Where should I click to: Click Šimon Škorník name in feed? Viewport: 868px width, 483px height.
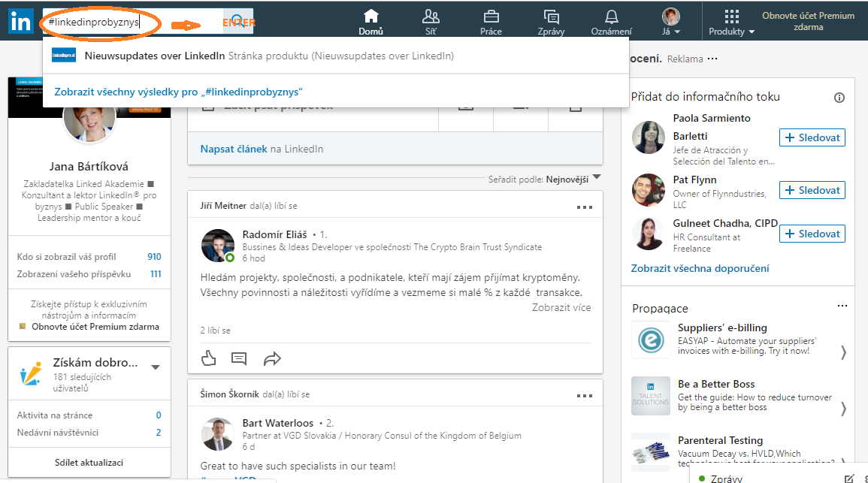click(230, 394)
